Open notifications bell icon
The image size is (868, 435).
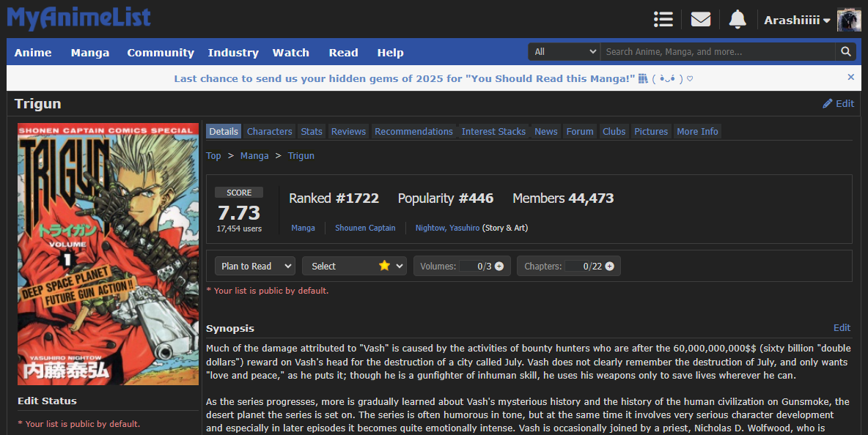(738, 19)
